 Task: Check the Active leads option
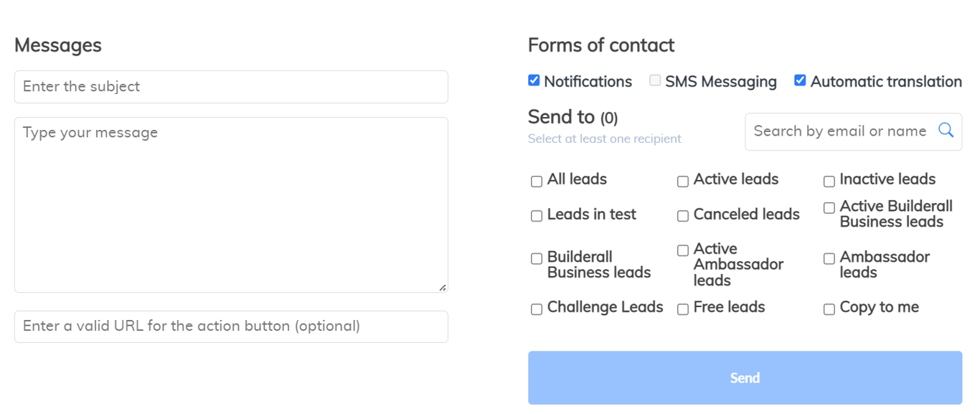pyautogui.click(x=683, y=182)
